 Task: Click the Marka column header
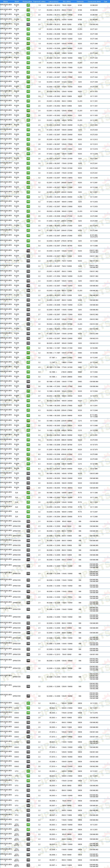pos(5,2)
